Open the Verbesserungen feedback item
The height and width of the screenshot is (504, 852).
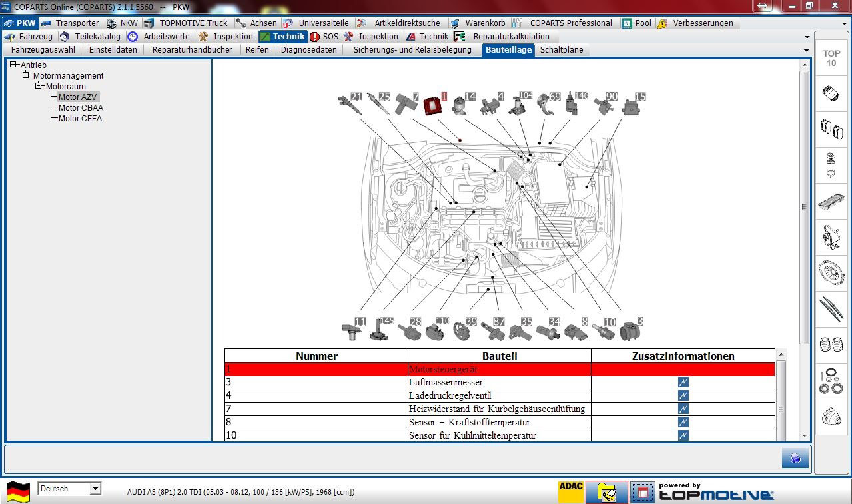pyautogui.click(x=695, y=23)
